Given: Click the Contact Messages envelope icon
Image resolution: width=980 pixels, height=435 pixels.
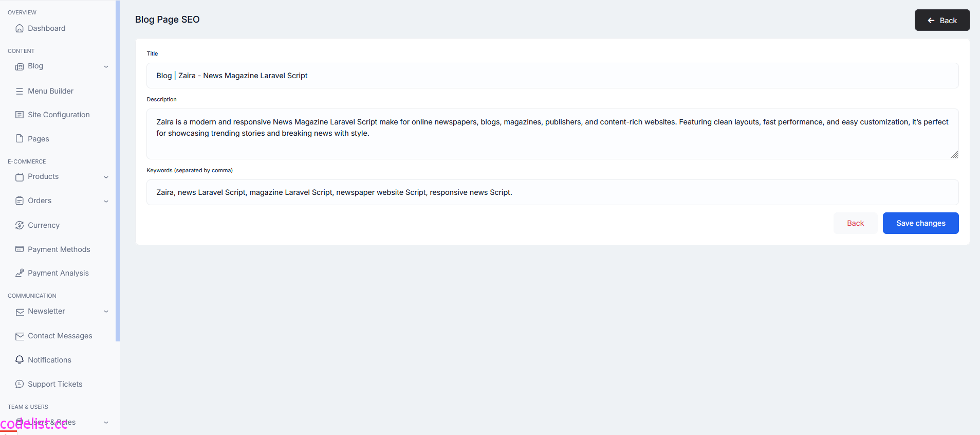Looking at the screenshot, I should [20, 336].
